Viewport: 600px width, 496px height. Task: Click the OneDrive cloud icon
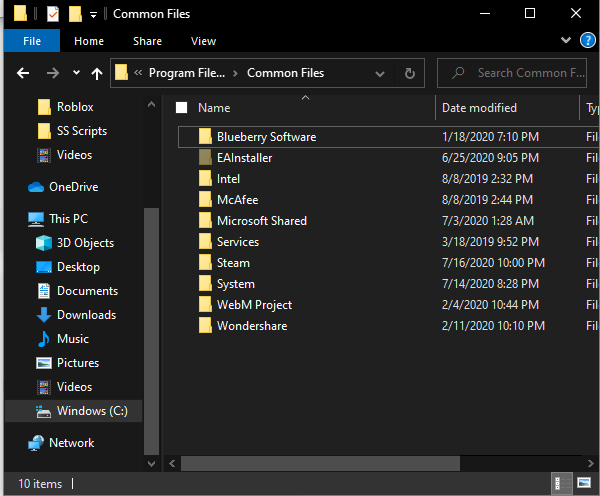click(36, 187)
